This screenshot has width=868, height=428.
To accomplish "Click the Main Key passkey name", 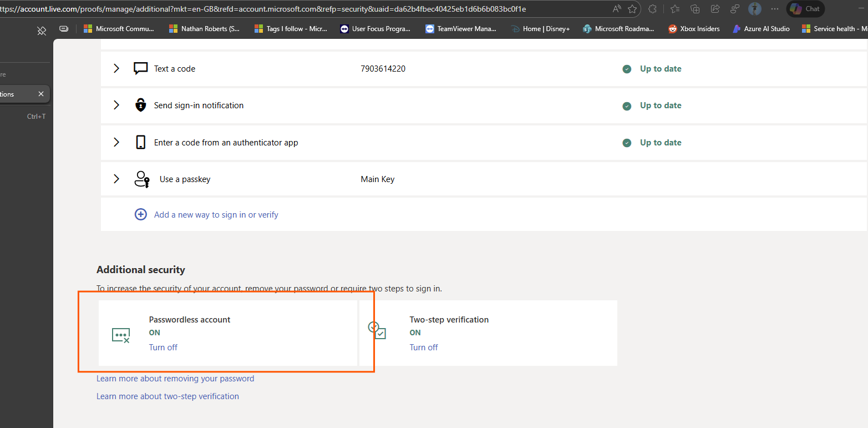I will pyautogui.click(x=377, y=179).
